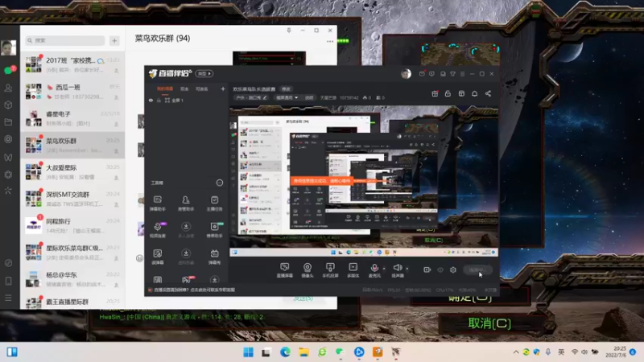Screen dimensions: 644x362
Task: Collapse the 工具箱 toolbox panel
Action: click(x=219, y=183)
